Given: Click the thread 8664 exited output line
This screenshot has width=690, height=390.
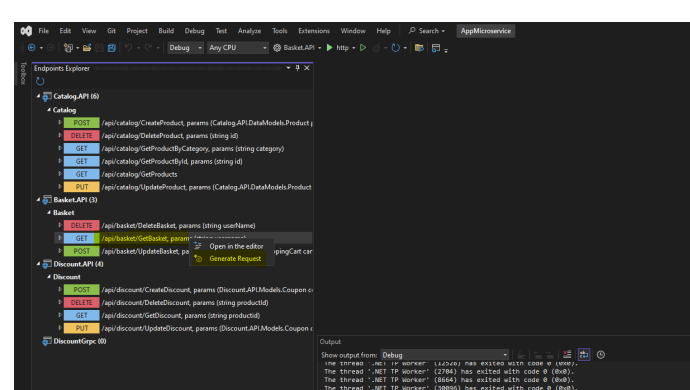Looking at the screenshot, I should tap(449, 379).
